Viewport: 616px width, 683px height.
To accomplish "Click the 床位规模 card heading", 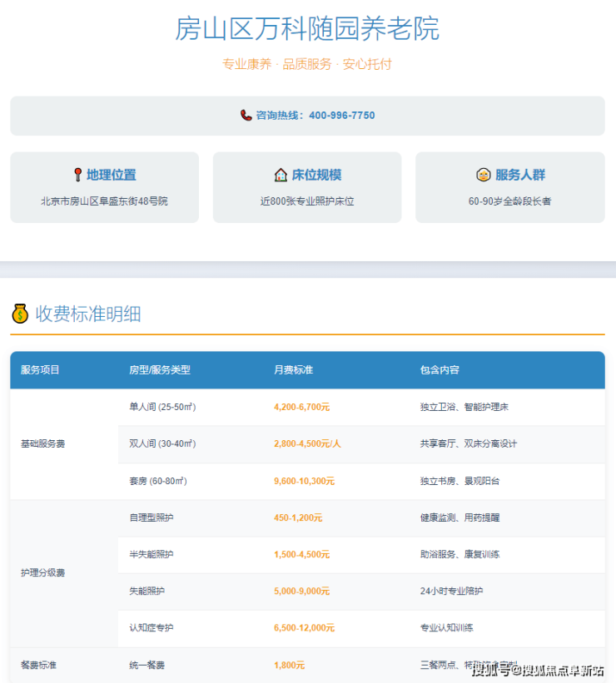I will (x=316, y=175).
